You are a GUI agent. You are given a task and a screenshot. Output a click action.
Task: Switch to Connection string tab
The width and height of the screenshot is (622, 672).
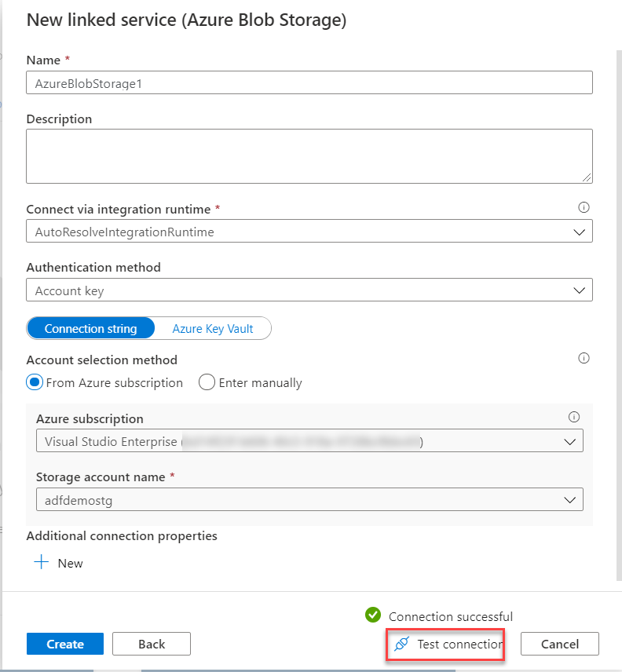point(90,328)
